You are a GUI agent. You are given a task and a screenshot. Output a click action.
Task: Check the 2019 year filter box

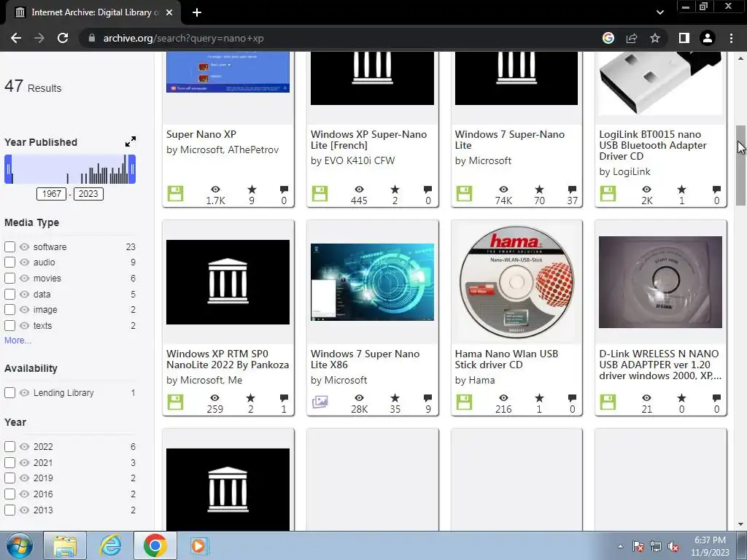(x=9, y=478)
